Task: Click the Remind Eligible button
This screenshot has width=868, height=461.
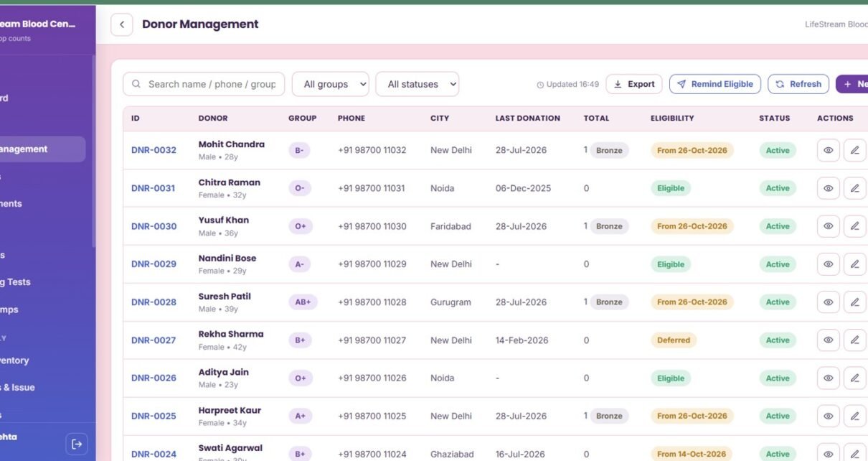Action: (715, 84)
